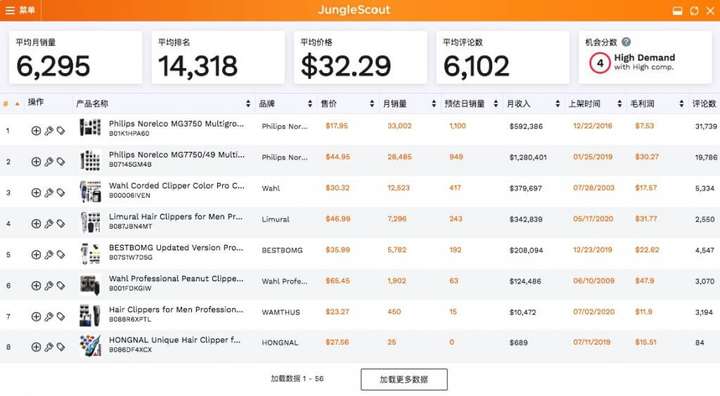Click HONGNAL hair clipper product thumbnail

tap(90, 346)
